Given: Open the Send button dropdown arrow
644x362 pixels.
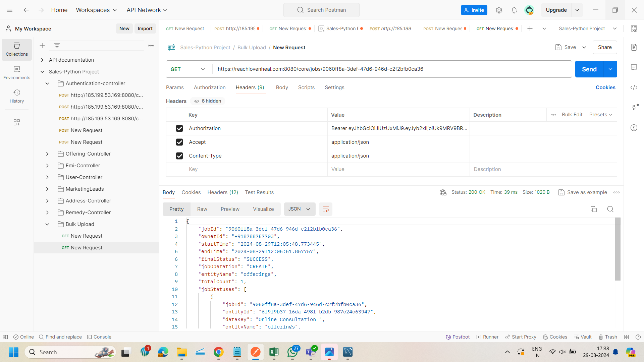Looking at the screenshot, I should point(610,69).
